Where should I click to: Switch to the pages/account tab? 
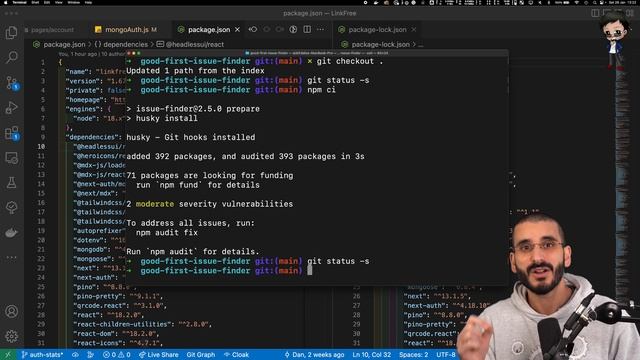pyautogui.click(x=52, y=29)
